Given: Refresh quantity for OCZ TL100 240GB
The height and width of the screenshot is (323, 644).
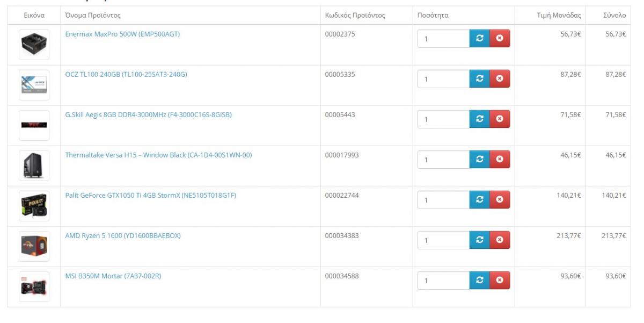Looking at the screenshot, I should pyautogui.click(x=480, y=78).
